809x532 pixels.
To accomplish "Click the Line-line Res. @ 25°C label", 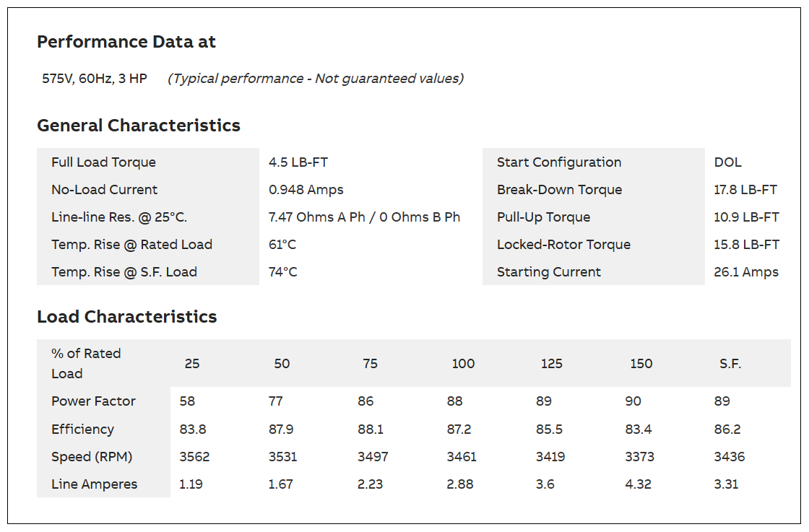I will coord(119,217).
